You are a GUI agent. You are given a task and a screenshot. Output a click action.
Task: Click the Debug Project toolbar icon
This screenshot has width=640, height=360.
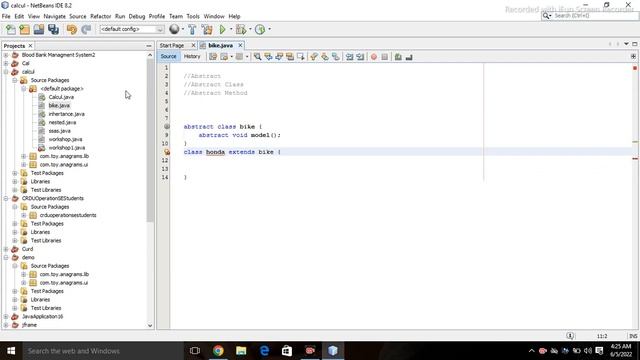click(241, 29)
